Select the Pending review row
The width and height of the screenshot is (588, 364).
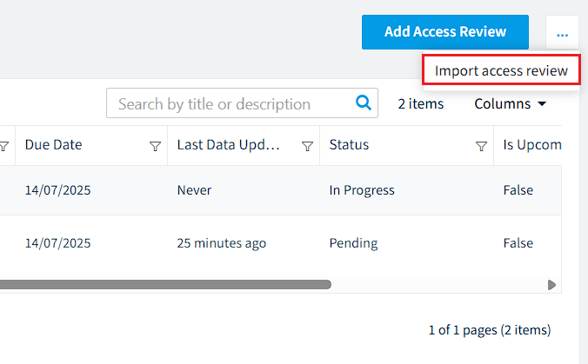(280, 243)
